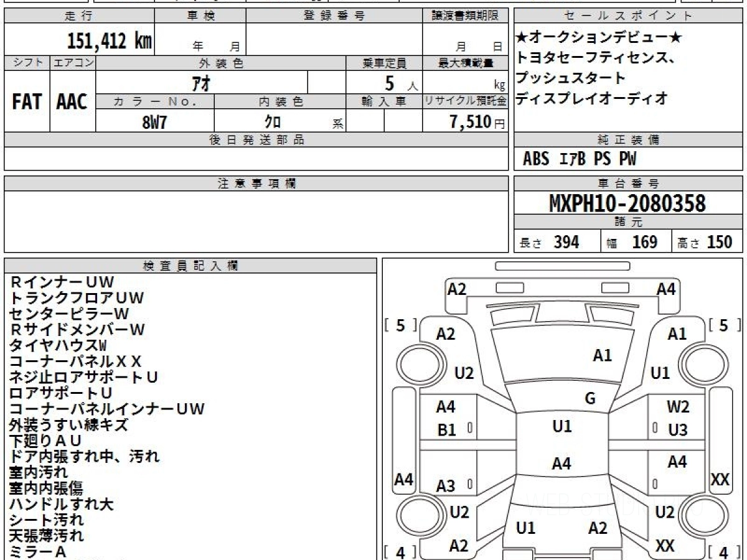The width and height of the screenshot is (747, 560).
Task: Select the color number 8W7
Action: (x=154, y=123)
